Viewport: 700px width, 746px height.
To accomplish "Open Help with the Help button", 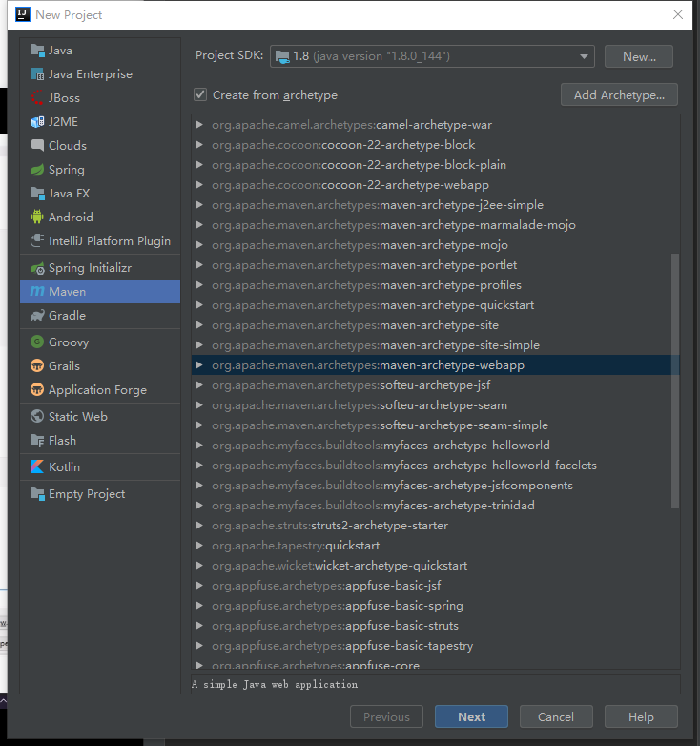I will [641, 716].
